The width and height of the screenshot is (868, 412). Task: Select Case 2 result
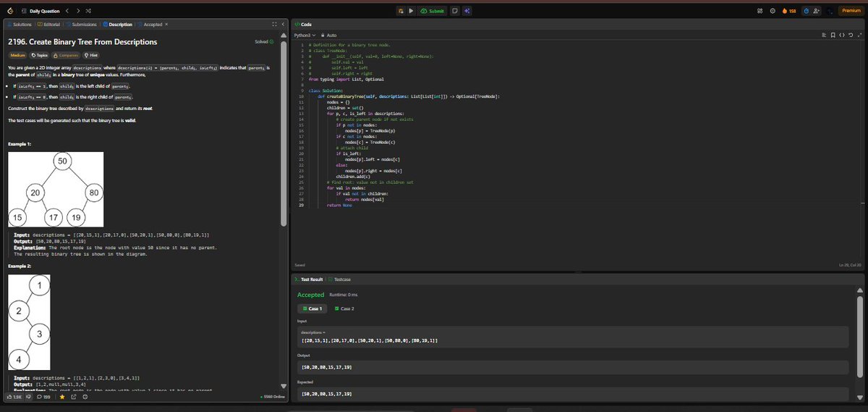click(345, 308)
